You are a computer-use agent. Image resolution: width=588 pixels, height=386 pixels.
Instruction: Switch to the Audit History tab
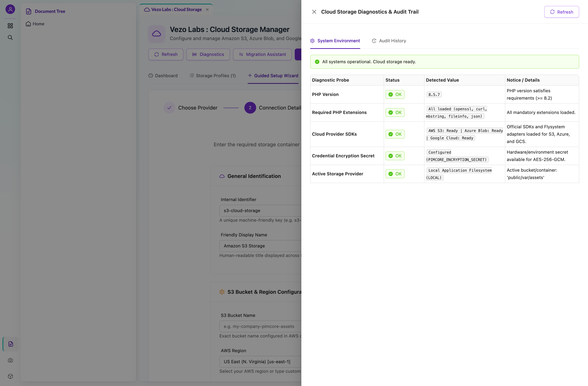[x=389, y=41]
